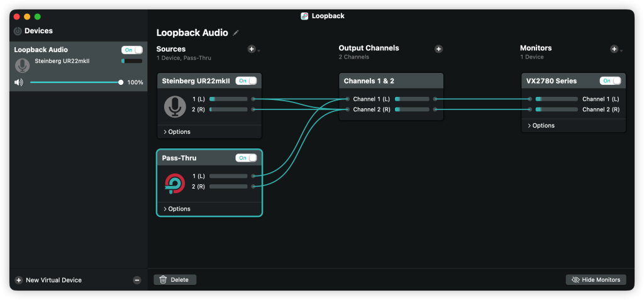Click the Delete button

175,280
